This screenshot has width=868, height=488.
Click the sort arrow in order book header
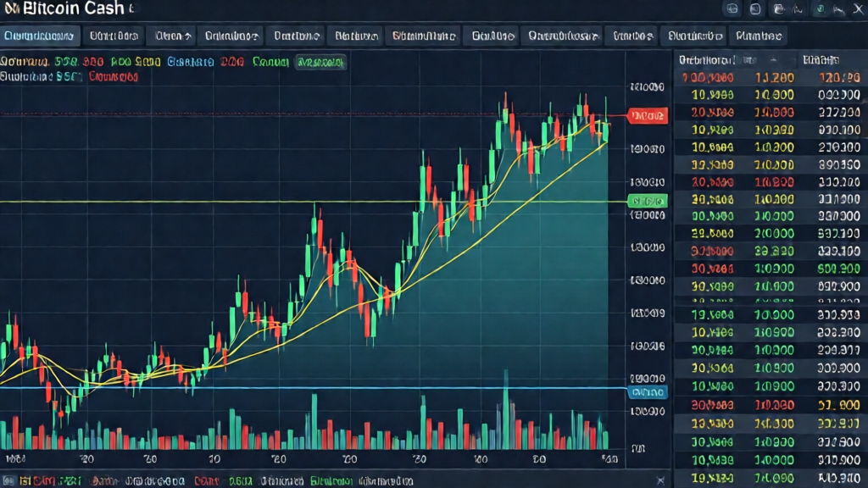pyautogui.click(x=772, y=61)
